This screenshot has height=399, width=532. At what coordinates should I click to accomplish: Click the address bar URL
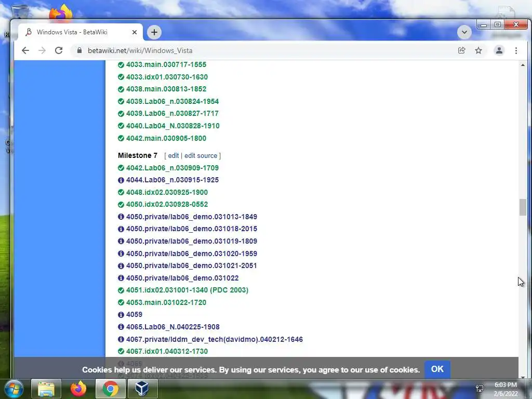pos(140,50)
